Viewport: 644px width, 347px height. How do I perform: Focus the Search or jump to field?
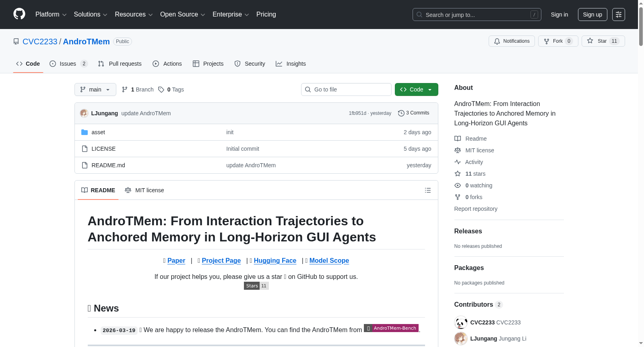[477, 15]
